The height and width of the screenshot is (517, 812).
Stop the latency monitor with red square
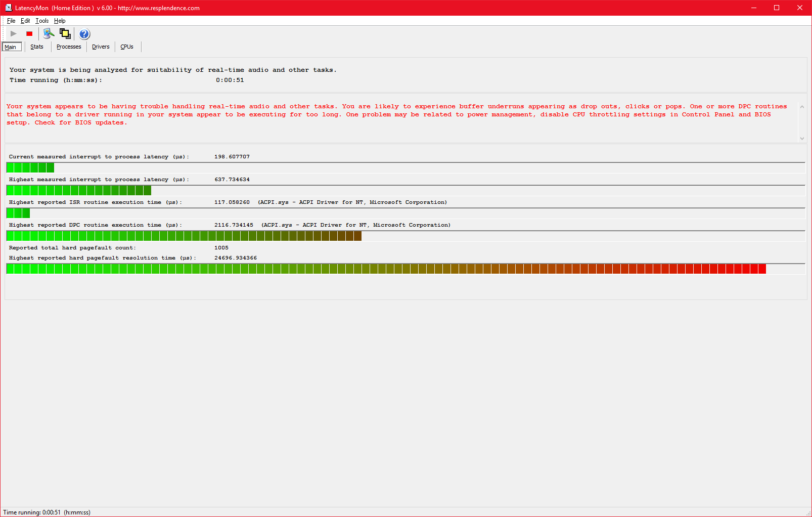(29, 34)
